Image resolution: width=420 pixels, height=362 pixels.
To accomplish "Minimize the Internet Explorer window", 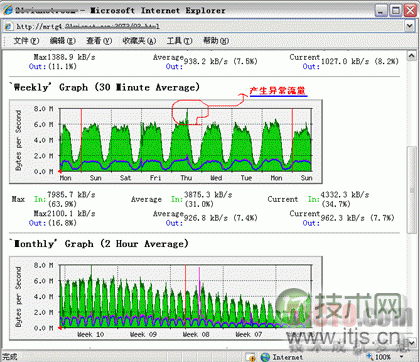I will 381,10.
